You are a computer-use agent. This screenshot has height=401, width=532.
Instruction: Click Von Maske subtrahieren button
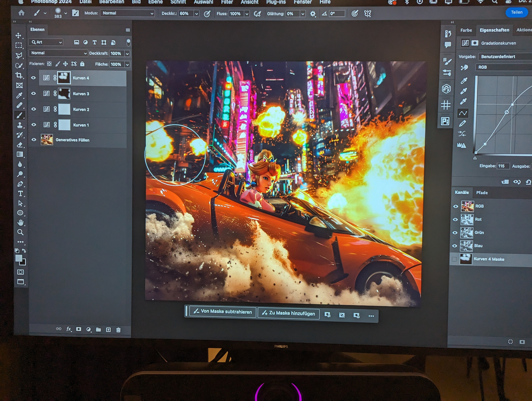coord(222,311)
